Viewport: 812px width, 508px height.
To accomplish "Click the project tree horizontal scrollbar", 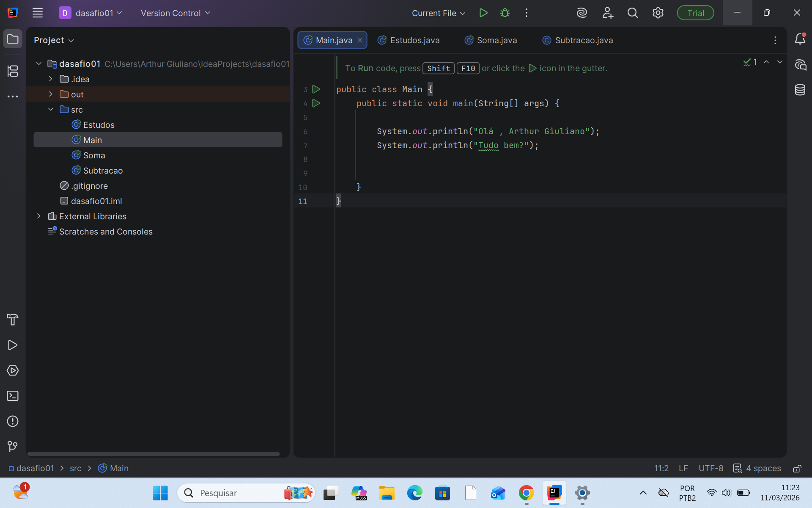I will [154, 454].
